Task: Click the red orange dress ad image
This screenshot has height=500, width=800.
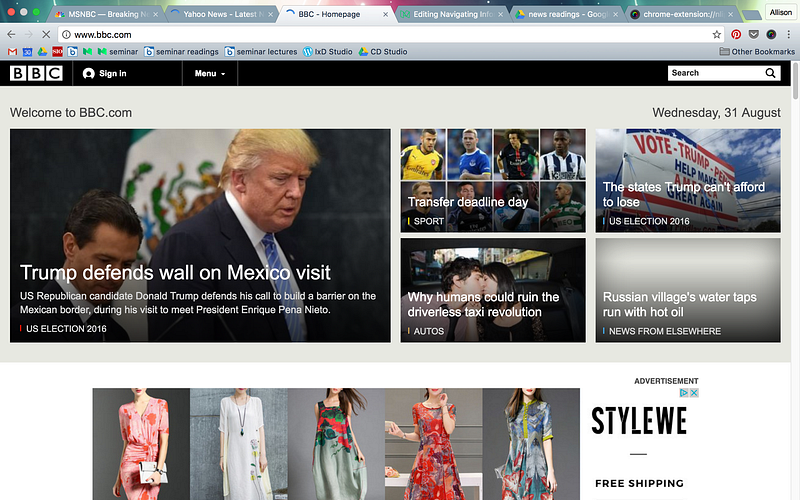Action: tap(434, 444)
